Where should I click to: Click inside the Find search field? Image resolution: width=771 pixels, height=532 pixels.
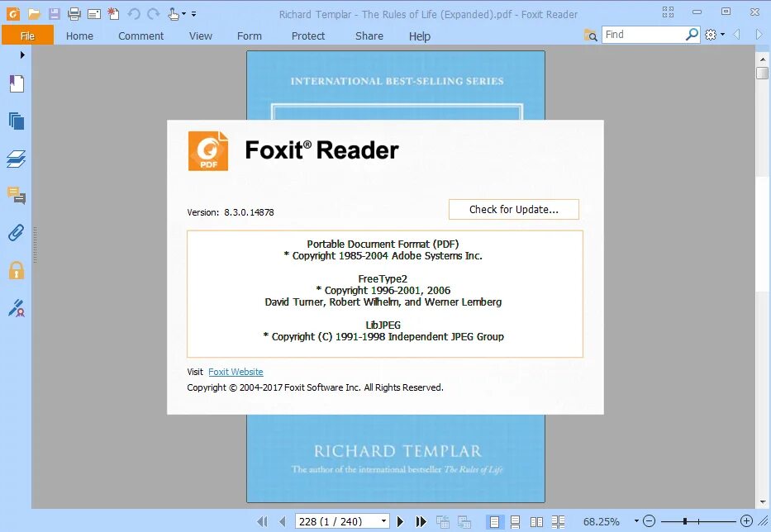(643, 35)
